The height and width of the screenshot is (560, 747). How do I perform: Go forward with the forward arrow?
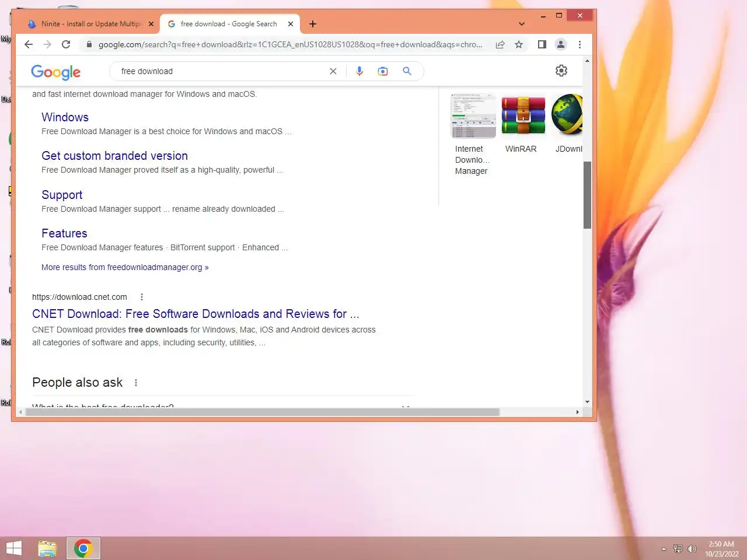47,44
